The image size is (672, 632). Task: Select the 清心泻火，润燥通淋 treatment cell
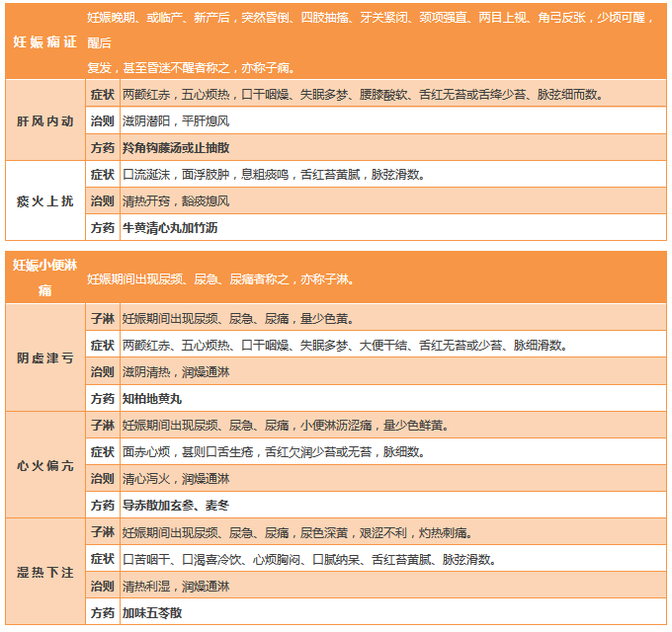pos(176,479)
